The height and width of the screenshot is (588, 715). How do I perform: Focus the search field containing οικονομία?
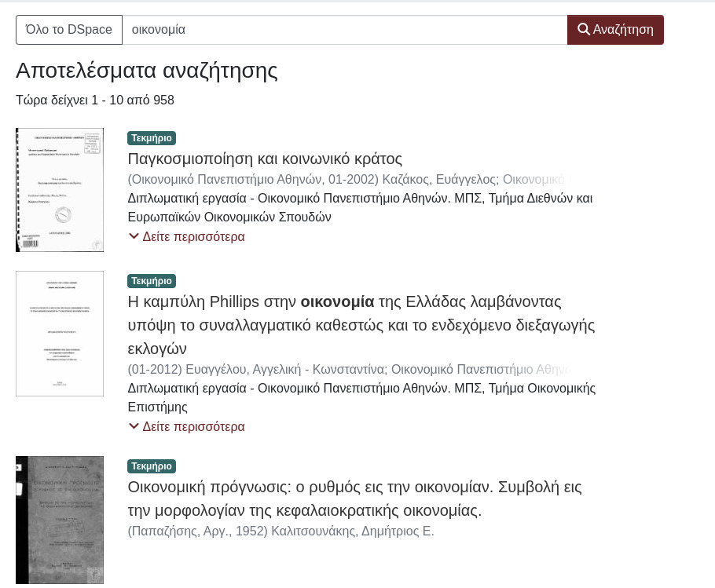[x=345, y=30]
